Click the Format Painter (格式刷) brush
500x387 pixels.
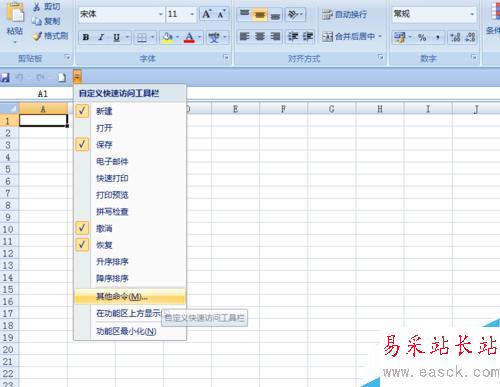point(37,36)
